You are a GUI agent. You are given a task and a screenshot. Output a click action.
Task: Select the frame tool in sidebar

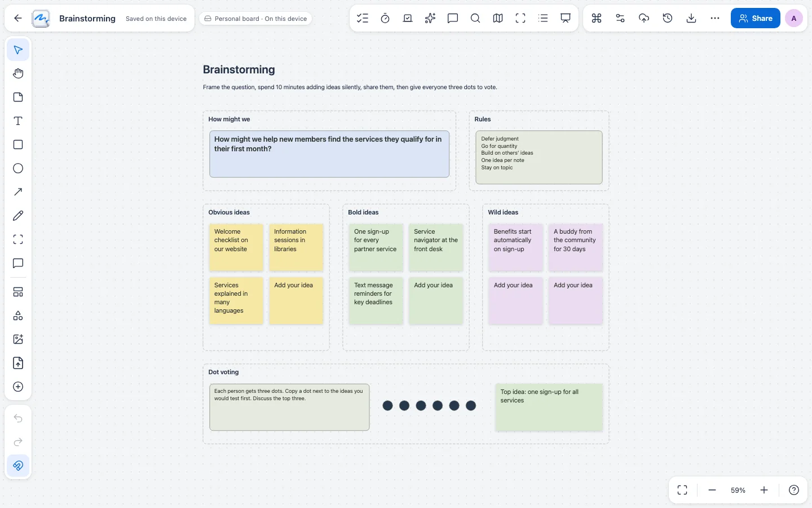[x=18, y=239]
